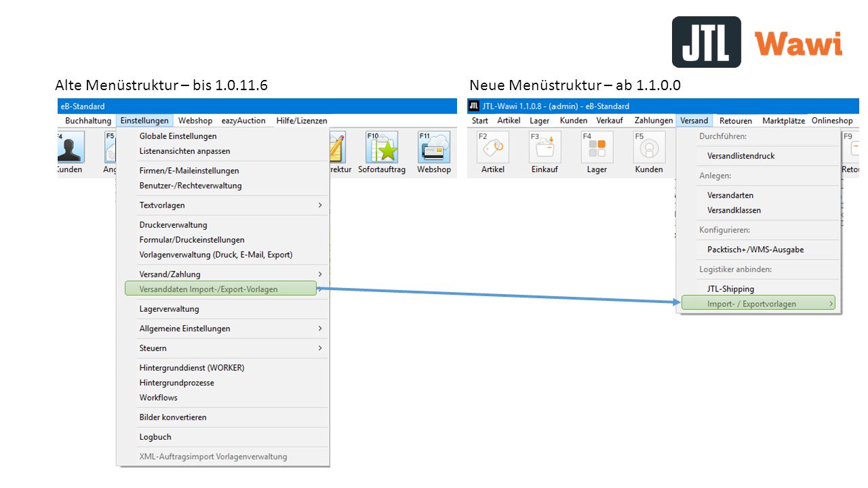
Task: Click the Kunden F5 icon in JTL-Wawi window
Action: point(649,147)
